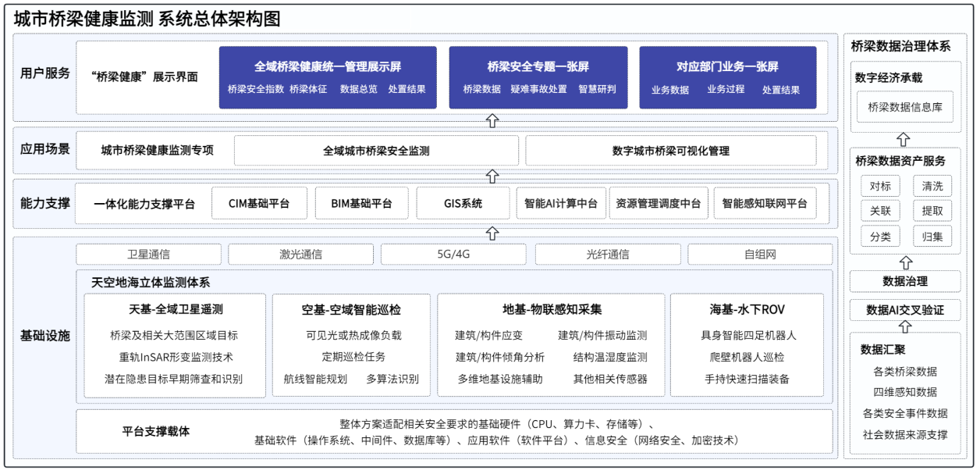Select 潜在隐患目标早期筛查和识别 text
The image size is (980, 474).
173,379
